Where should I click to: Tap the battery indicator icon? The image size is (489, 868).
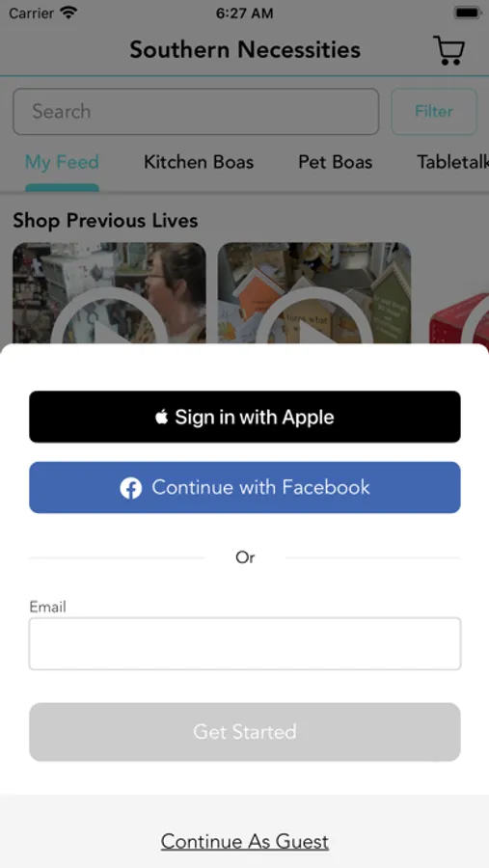[x=467, y=13]
